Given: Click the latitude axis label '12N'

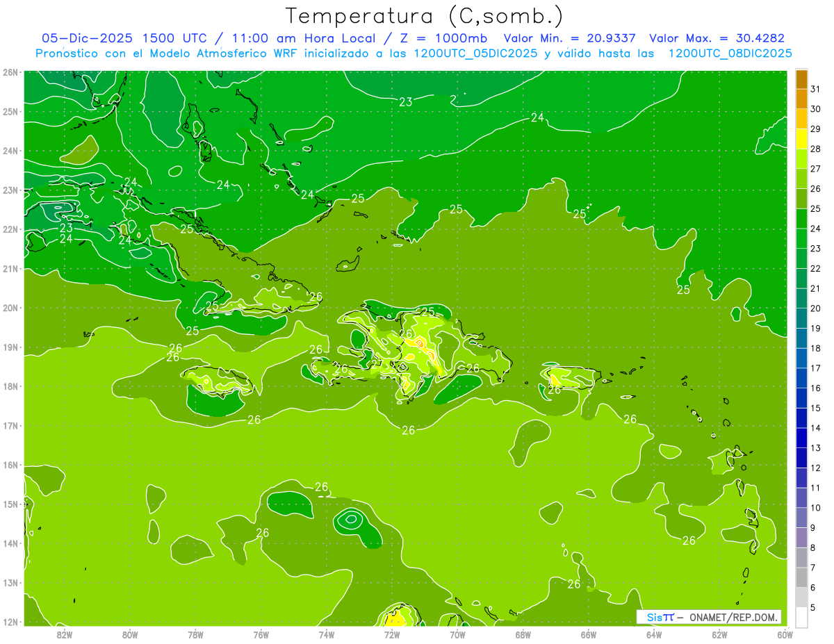Looking at the screenshot, I should (x=10, y=622).
